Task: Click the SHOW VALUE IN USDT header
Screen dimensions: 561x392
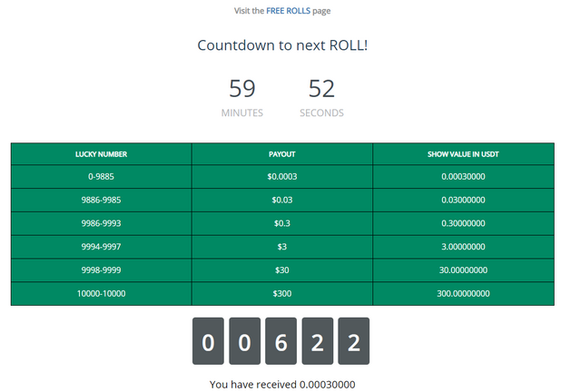Action: [463, 154]
